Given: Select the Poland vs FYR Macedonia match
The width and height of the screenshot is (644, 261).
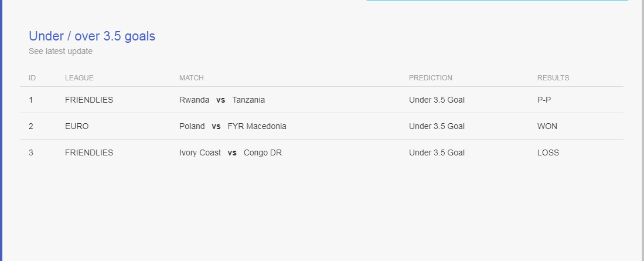Looking at the screenshot, I should (233, 126).
